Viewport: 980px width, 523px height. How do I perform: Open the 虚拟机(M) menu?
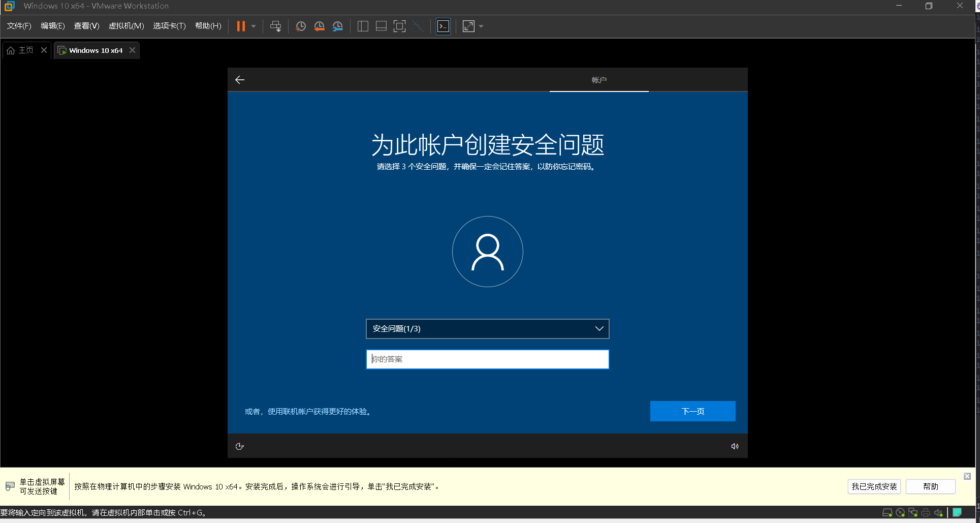(127, 26)
